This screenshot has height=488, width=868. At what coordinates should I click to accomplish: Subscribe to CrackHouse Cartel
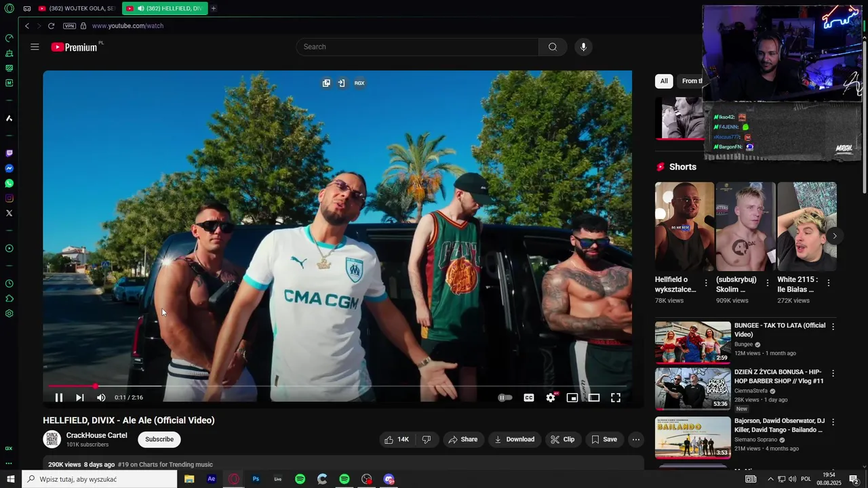click(159, 439)
